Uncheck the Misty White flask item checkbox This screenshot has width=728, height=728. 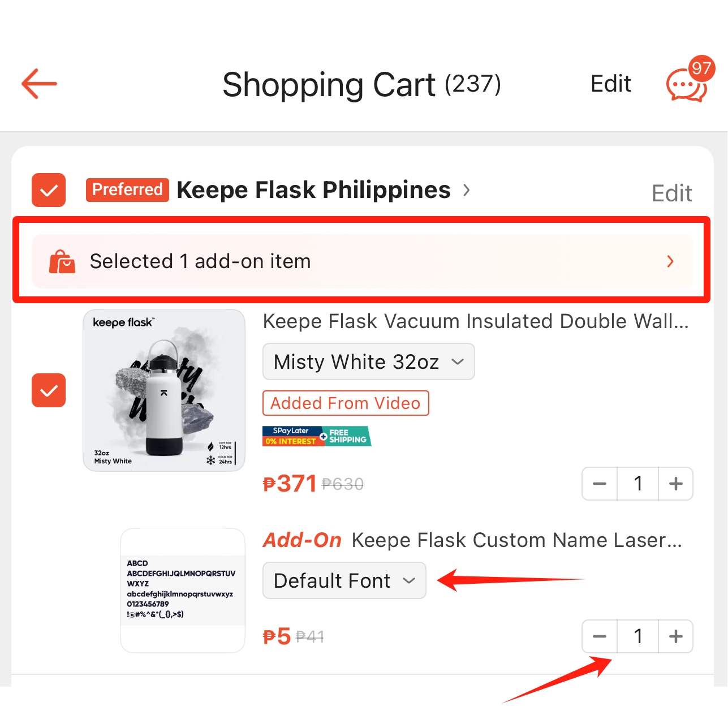click(49, 390)
